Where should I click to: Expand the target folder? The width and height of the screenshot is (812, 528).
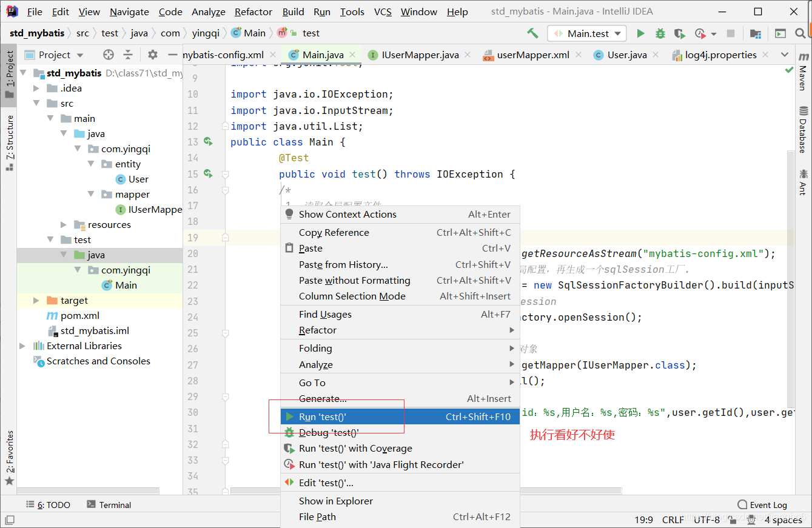[x=37, y=301]
